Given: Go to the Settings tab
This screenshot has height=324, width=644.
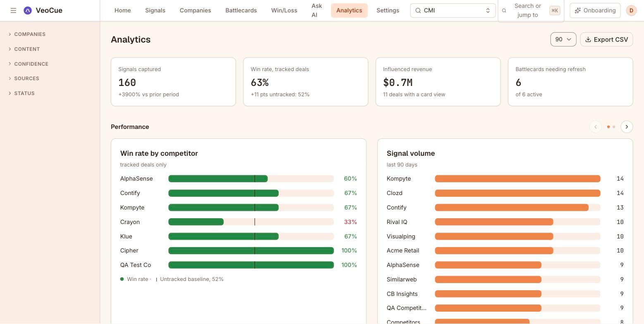Looking at the screenshot, I should click(x=388, y=10).
